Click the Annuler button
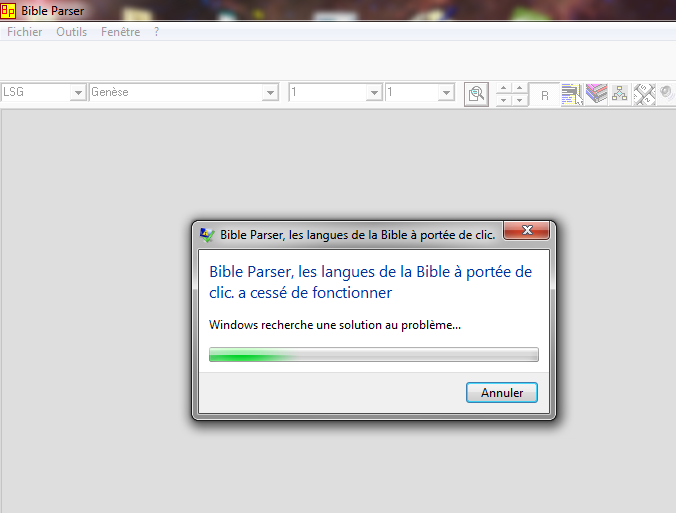Screen dimensions: 676x513 pos(502,393)
